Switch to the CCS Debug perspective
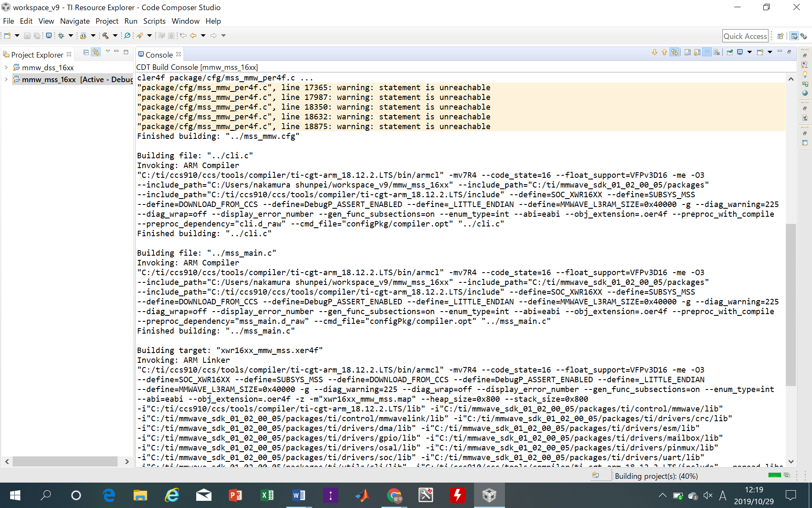 804,36
